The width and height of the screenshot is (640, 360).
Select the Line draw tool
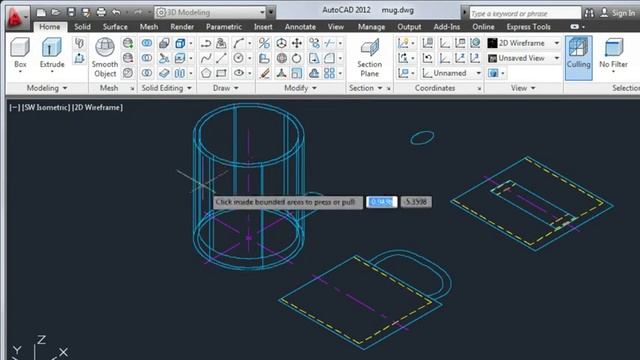click(x=221, y=58)
